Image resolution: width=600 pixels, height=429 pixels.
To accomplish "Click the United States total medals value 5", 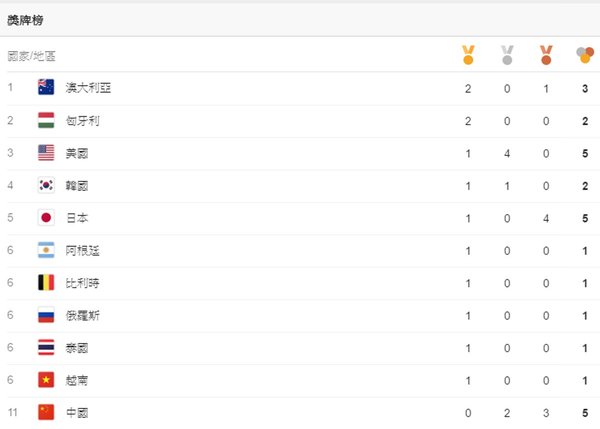I will (585, 153).
